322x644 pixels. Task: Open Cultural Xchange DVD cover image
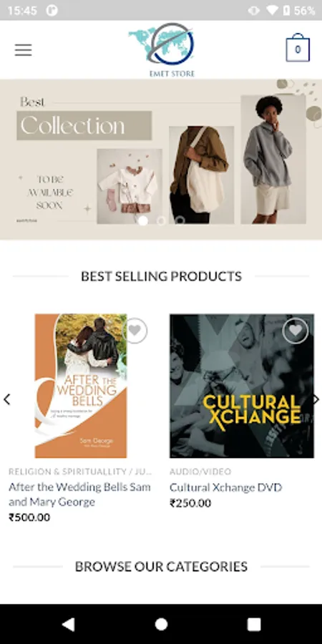(242, 386)
